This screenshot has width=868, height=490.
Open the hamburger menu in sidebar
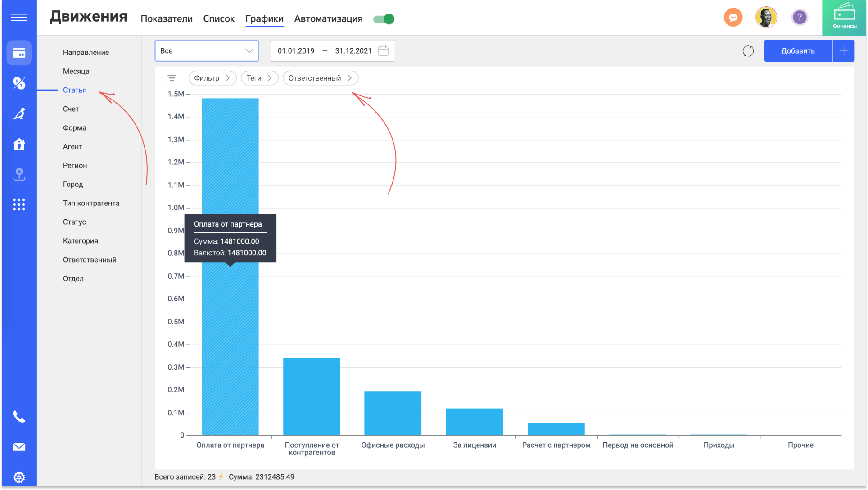pos(18,17)
